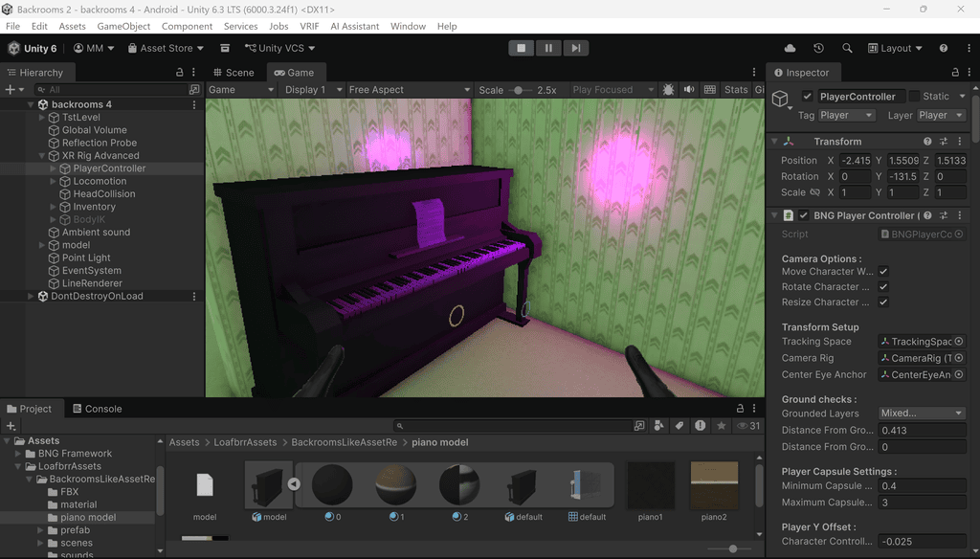The height and width of the screenshot is (559, 980).
Task: Stop play mode with the Play button
Action: pos(521,48)
